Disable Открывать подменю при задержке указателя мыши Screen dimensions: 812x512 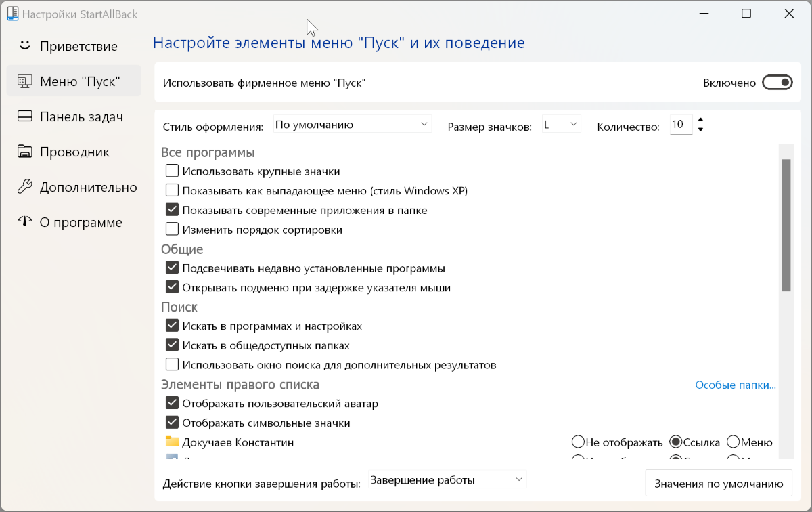172,287
